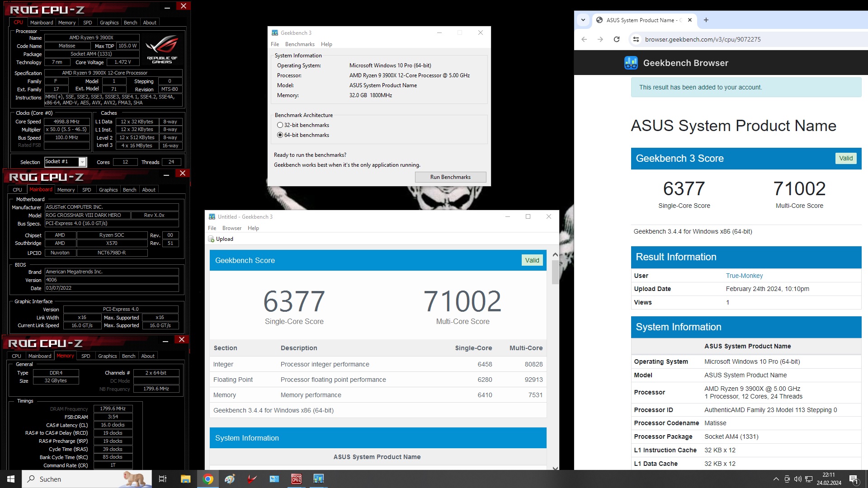Viewport: 868px width, 488px height.
Task: Click the Valid badge in results window
Action: click(532, 260)
